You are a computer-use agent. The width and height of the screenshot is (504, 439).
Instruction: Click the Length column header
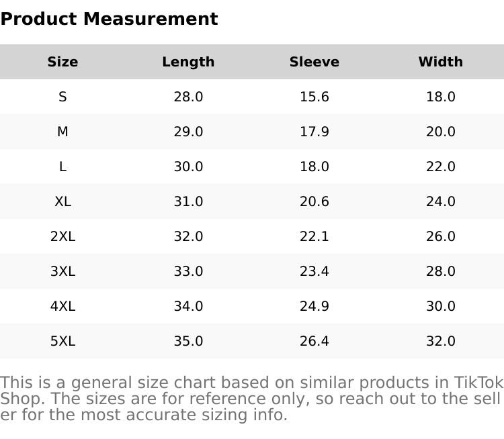pyautogui.click(x=188, y=62)
